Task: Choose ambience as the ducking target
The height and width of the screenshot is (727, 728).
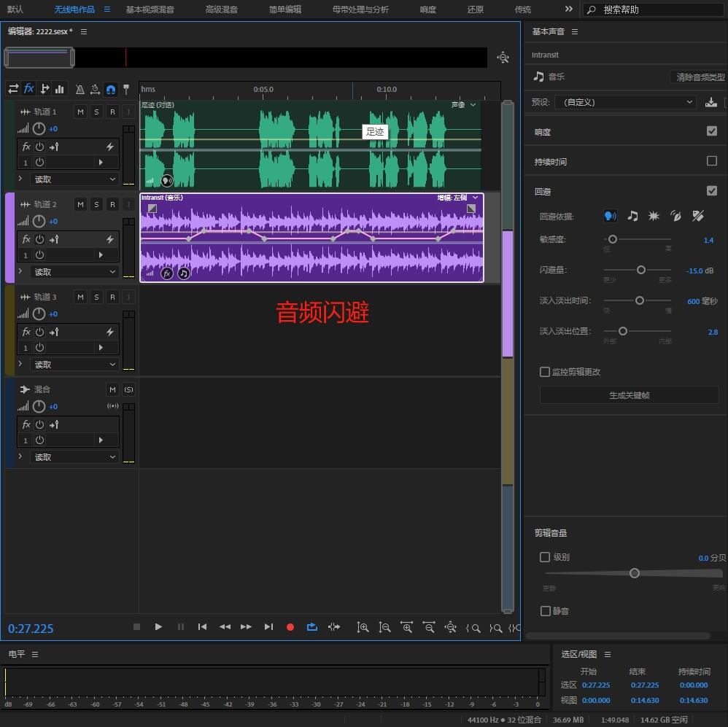Action: click(x=675, y=216)
